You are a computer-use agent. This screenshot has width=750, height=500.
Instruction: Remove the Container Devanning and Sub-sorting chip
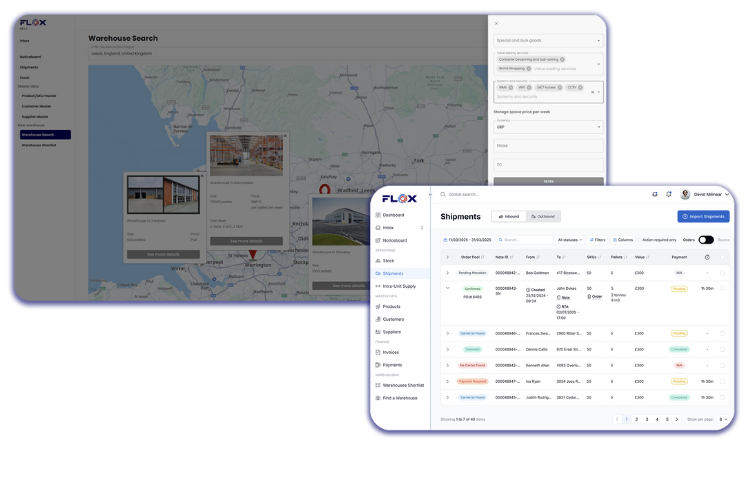point(562,60)
